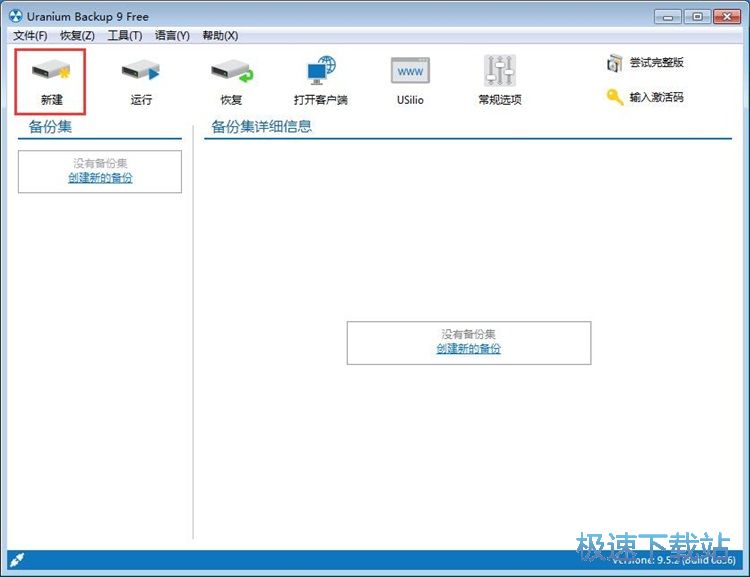Minimize the Uranium Backup window
The image size is (750, 577).
click(x=668, y=17)
